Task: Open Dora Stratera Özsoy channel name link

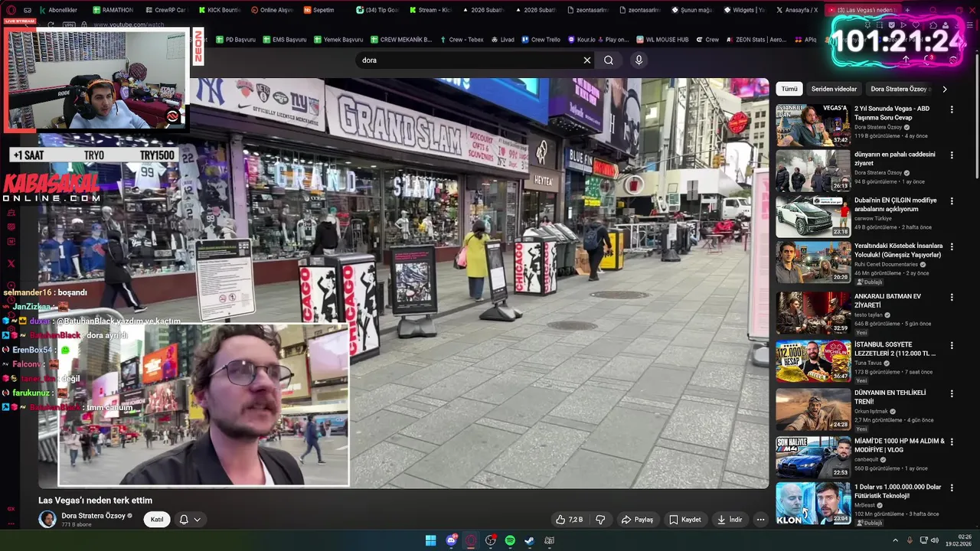Action: point(93,516)
